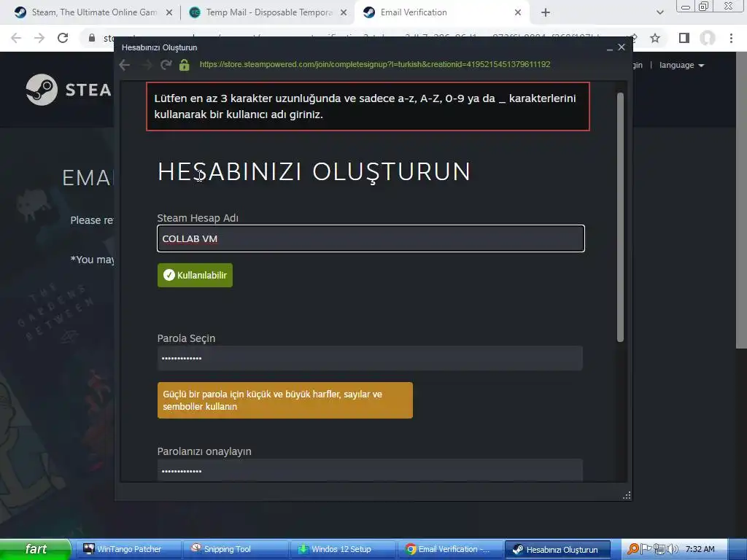Click Chrome's back arrow
This screenshot has width=747, height=560.
coord(16,38)
